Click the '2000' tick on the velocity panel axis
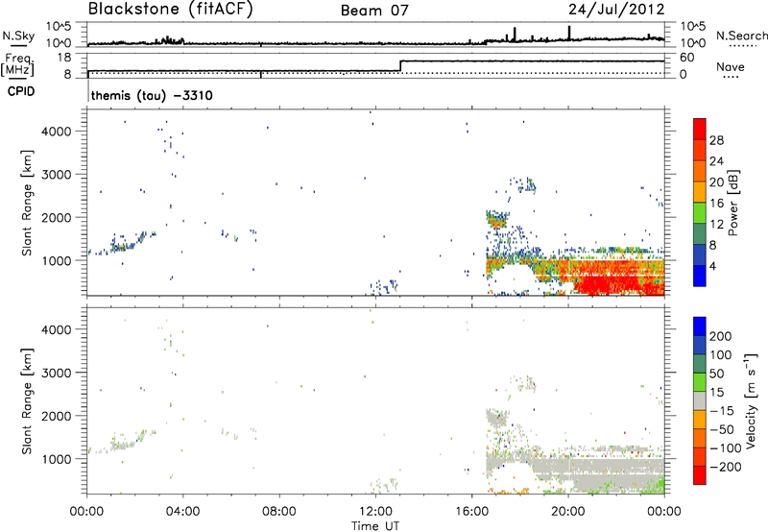The width and height of the screenshot is (768, 532). (56, 416)
